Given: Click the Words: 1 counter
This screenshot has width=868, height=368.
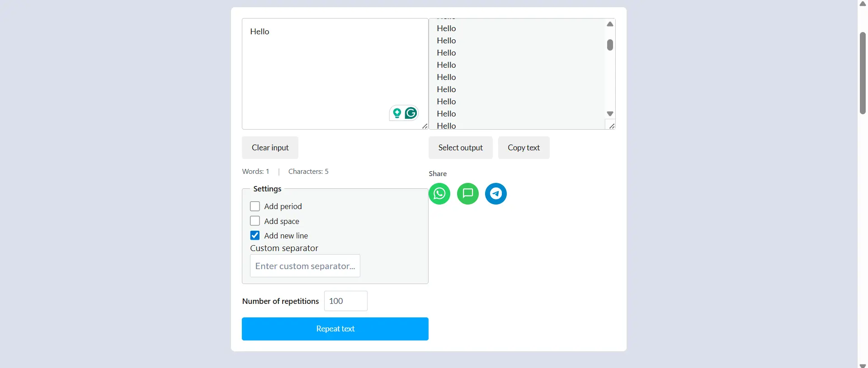Looking at the screenshot, I should coord(255,172).
